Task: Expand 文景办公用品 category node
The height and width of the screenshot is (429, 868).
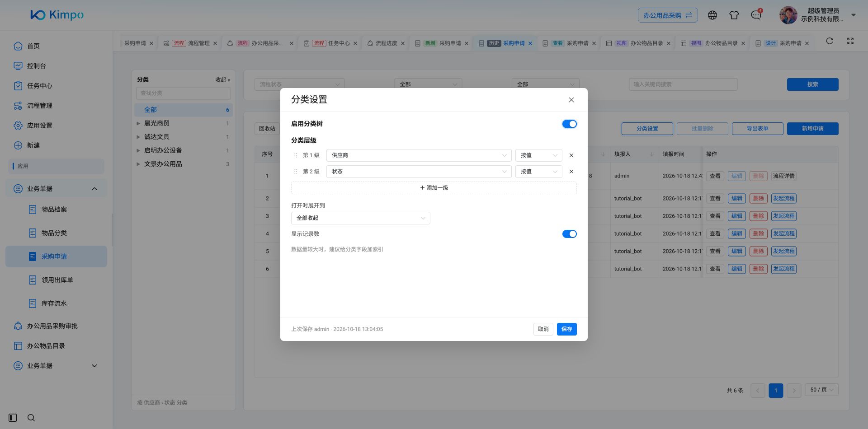Action: (138, 164)
